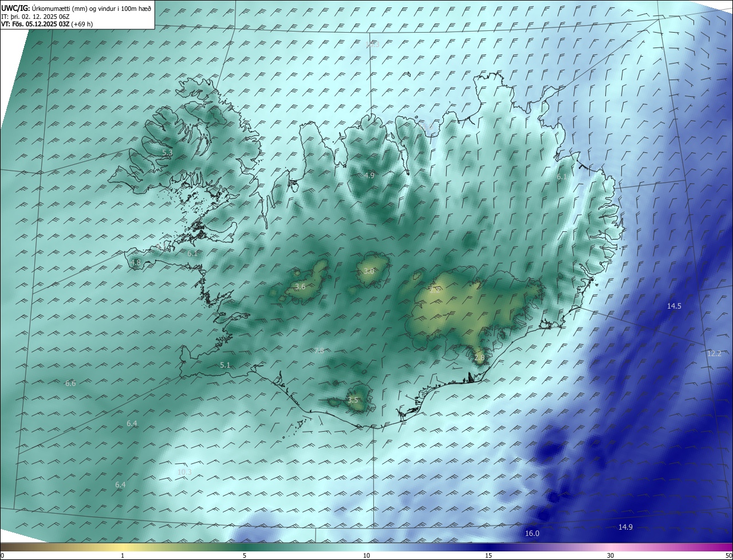The image size is (733, 560).
Task: Click the 12.2 value on the map
Action: [x=714, y=353]
